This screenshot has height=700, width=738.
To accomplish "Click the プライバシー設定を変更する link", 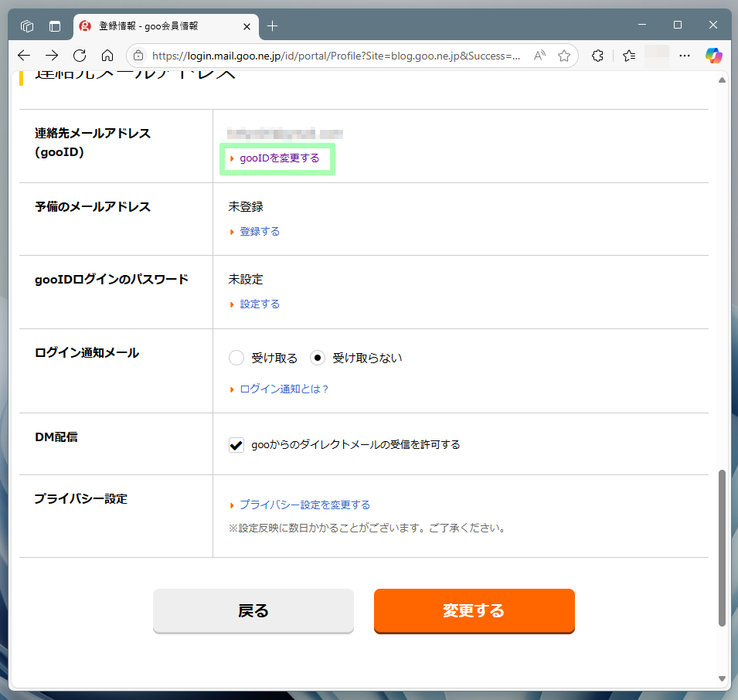I will [x=304, y=505].
